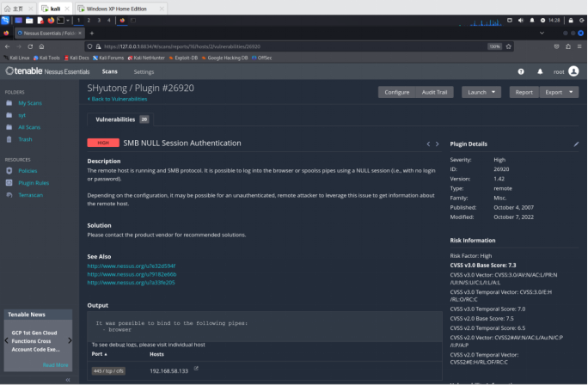Switch to the kali VM tab
This screenshot has width=588, height=385.
tap(55, 9)
